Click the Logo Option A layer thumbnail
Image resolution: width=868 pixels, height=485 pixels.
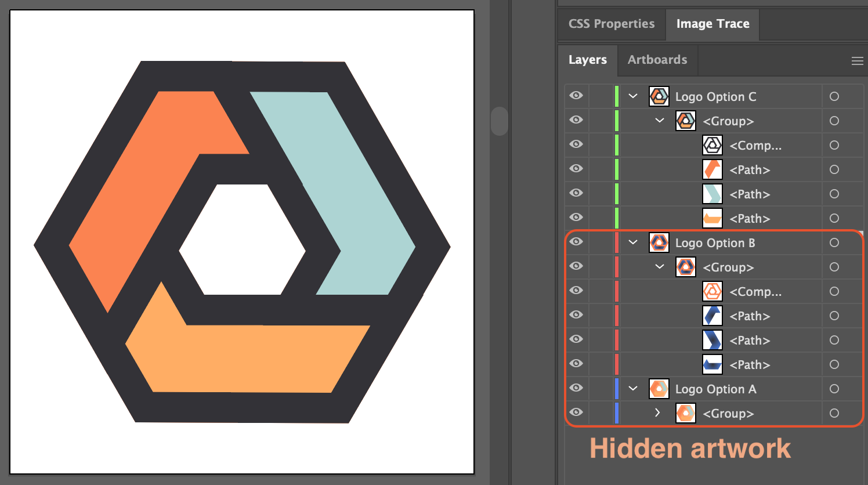(x=659, y=389)
